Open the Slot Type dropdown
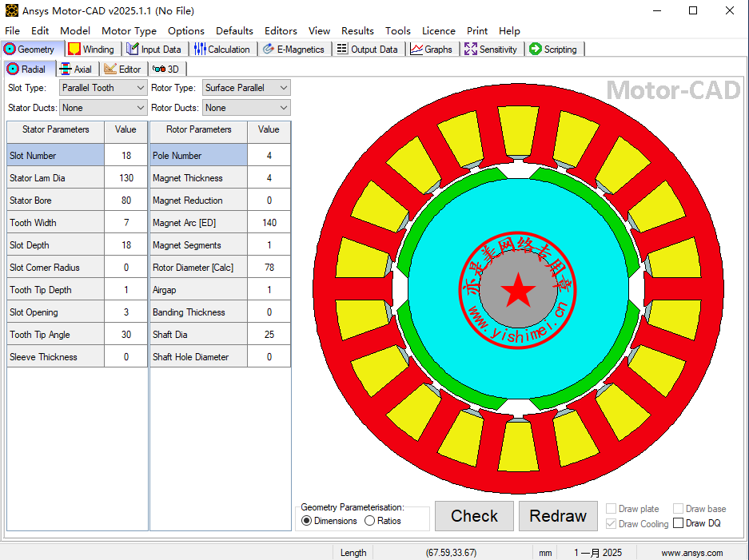The width and height of the screenshot is (749, 560). (103, 88)
